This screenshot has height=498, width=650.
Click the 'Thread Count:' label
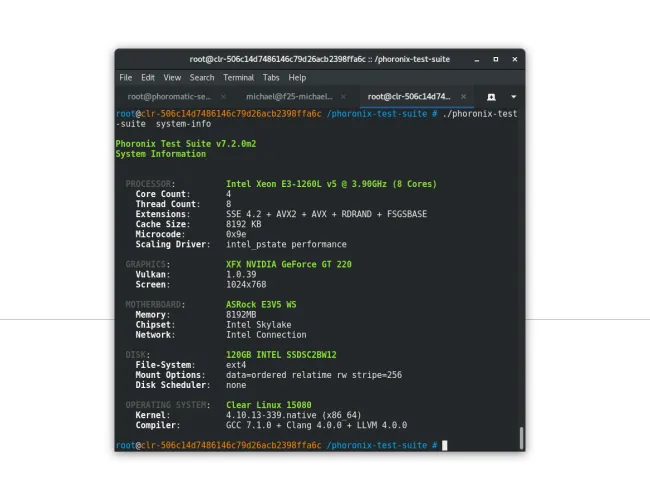(x=168, y=204)
